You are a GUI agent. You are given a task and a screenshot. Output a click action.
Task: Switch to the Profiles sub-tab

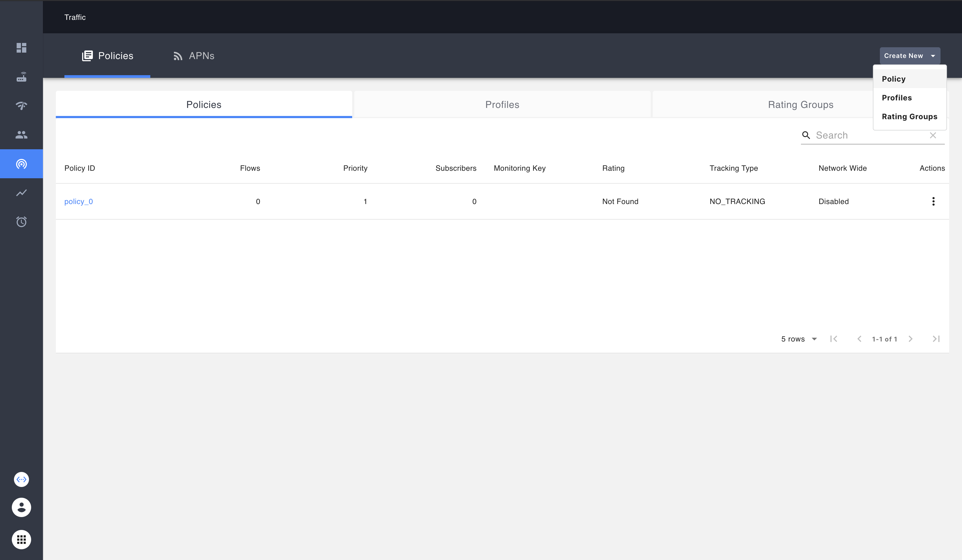tap(502, 105)
